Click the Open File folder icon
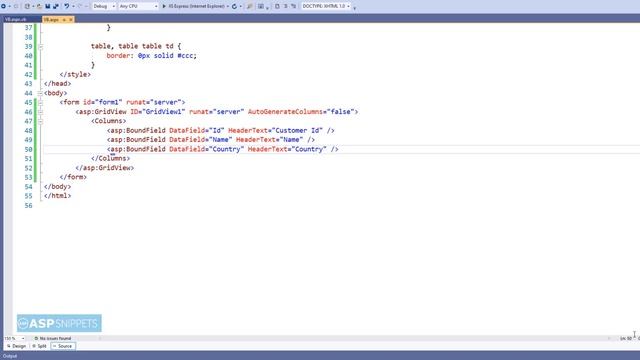Screen dimensions: 640x360 [x=39, y=6]
